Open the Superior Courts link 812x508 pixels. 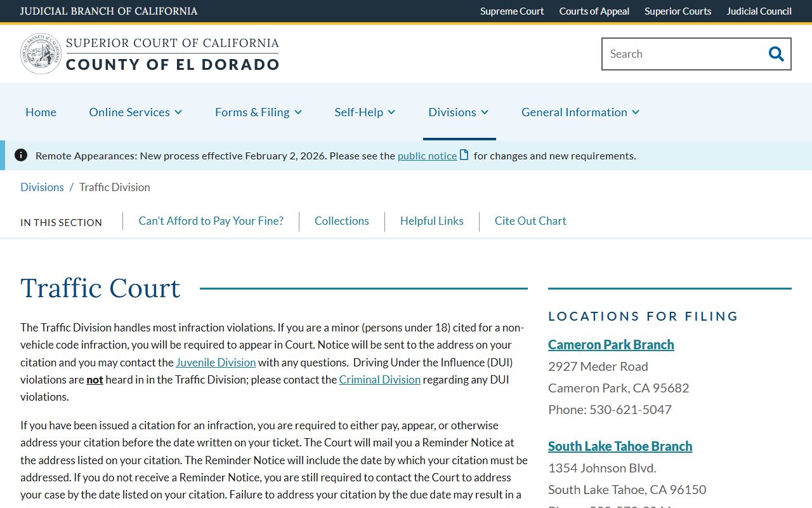[678, 11]
